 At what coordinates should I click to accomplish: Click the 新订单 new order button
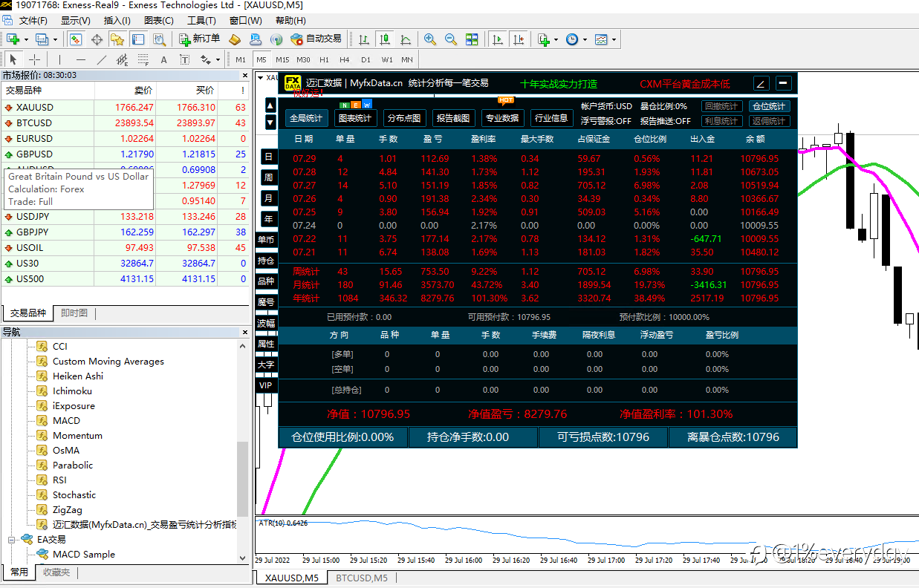(x=200, y=39)
